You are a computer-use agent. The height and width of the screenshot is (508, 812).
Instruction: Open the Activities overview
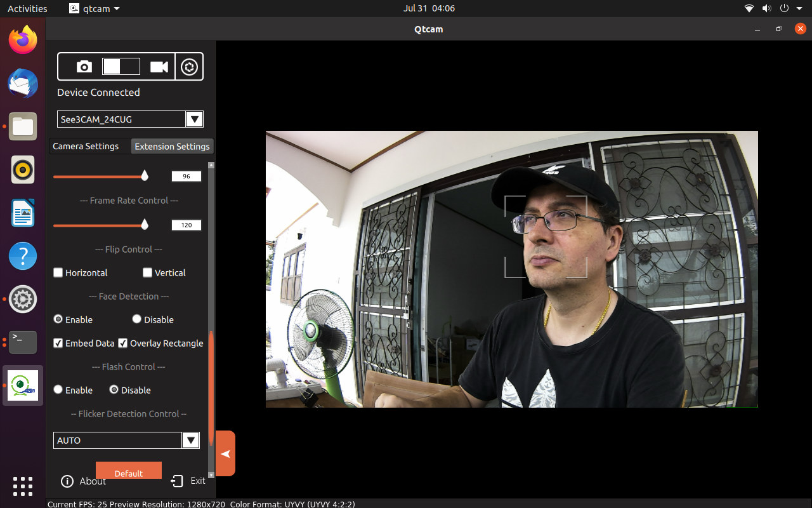[x=27, y=8]
